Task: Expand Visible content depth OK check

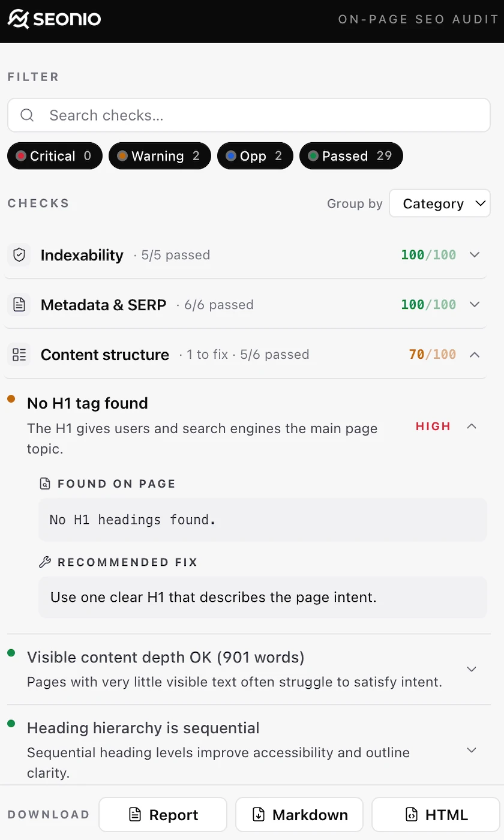Action: (x=472, y=669)
